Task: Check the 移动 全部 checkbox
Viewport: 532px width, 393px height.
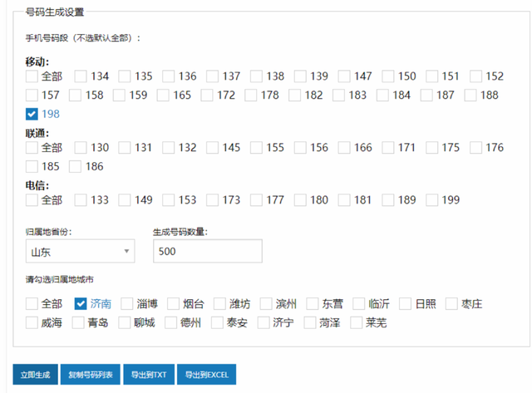Action: coord(32,76)
